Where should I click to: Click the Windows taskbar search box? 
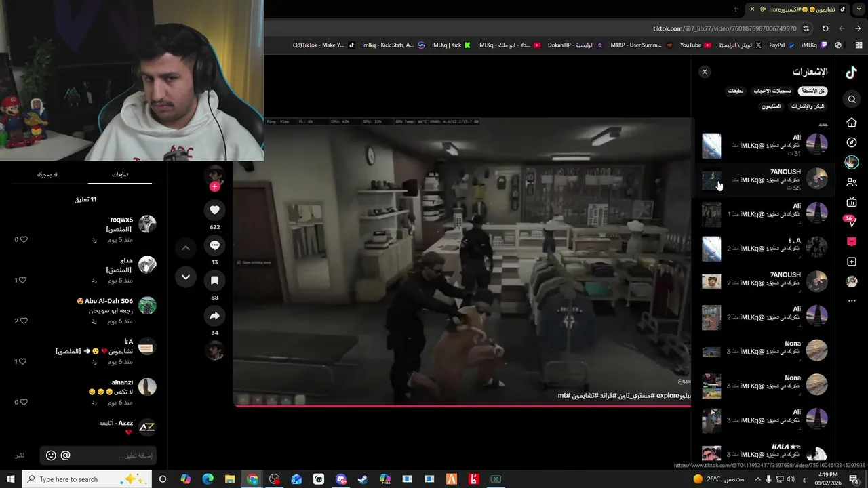86,479
